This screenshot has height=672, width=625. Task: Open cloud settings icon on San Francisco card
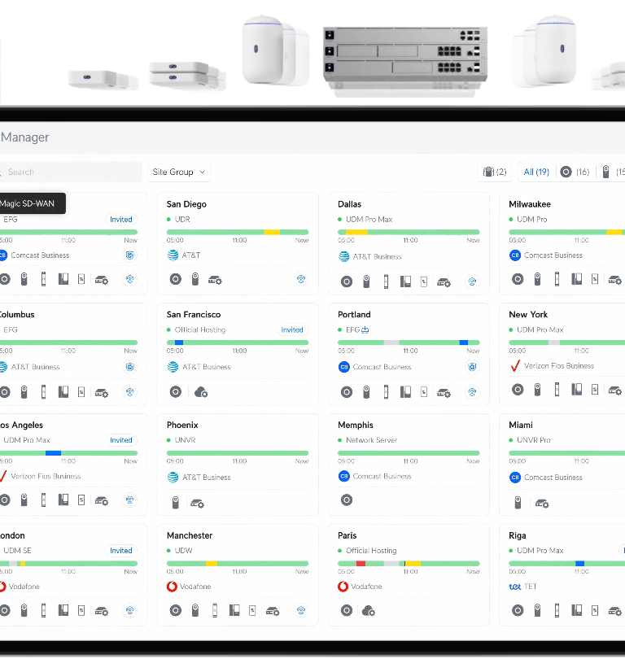201,392
